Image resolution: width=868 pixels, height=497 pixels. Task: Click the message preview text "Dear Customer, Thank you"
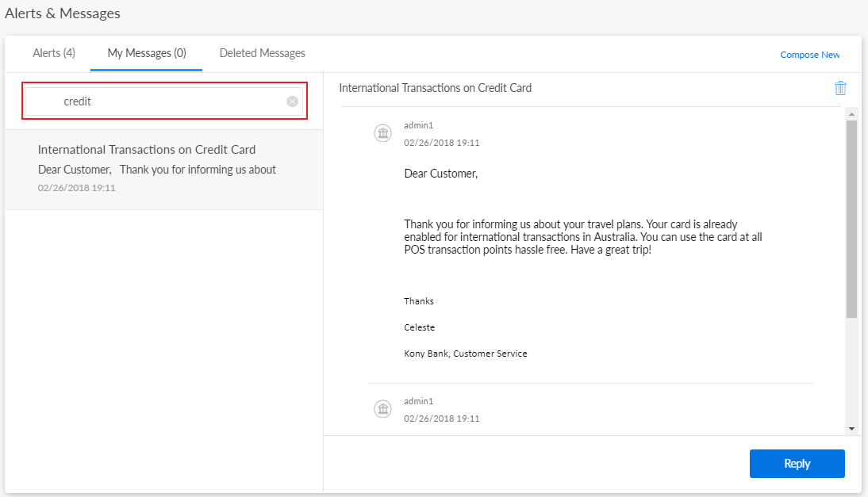(157, 170)
